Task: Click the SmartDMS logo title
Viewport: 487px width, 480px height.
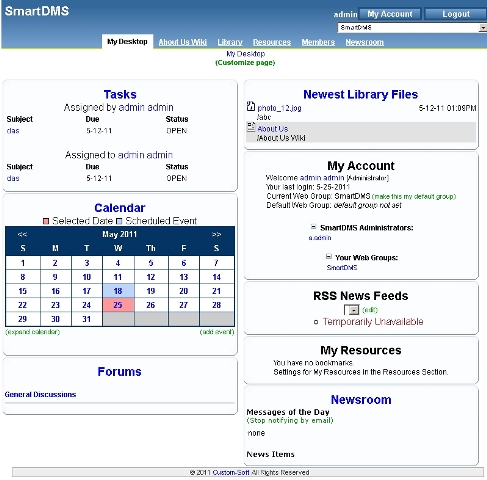Action: (37, 11)
